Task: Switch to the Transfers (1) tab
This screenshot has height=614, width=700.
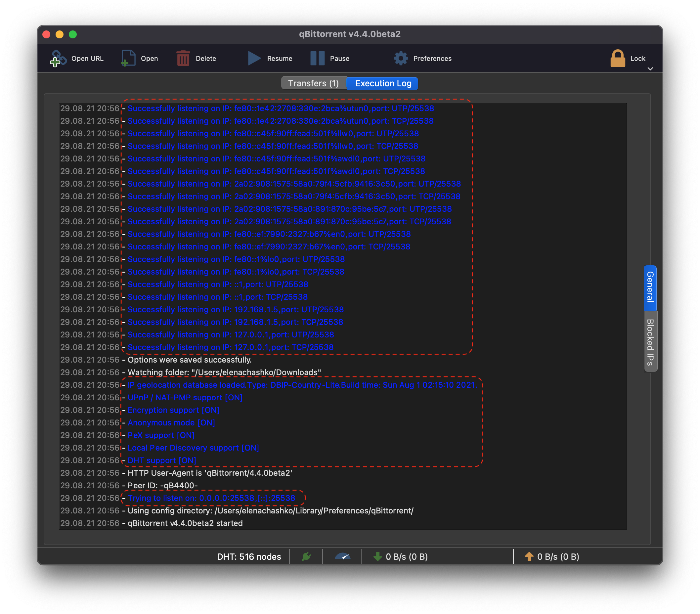Action: [313, 83]
